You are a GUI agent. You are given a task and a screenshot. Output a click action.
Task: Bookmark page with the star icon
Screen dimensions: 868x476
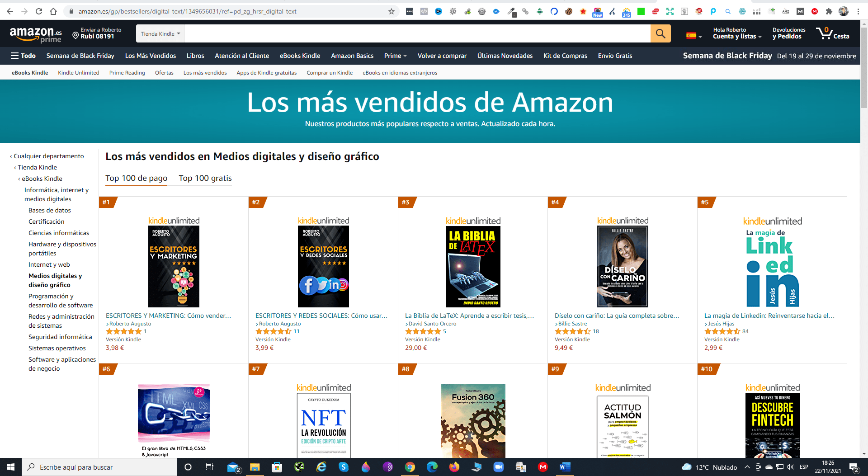[392, 11]
